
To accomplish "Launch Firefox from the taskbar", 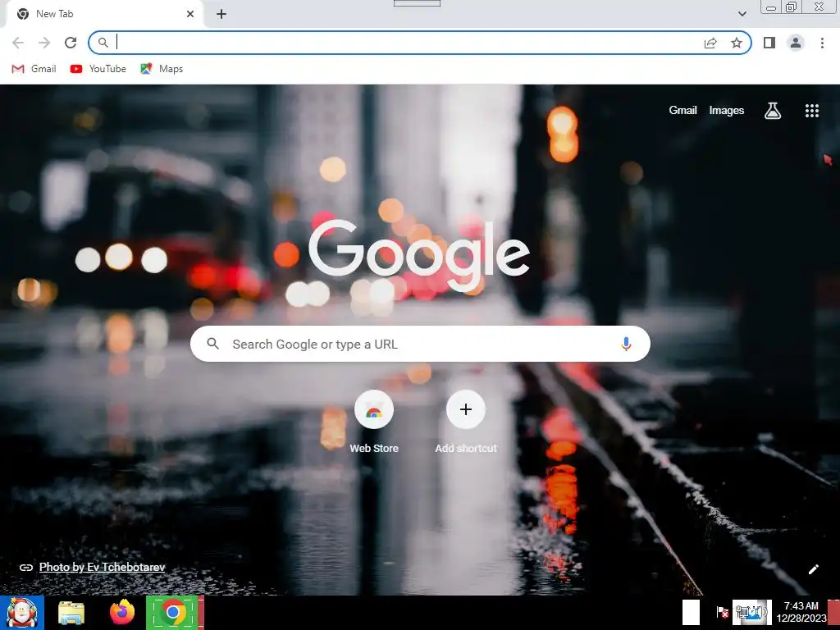I will pyautogui.click(x=122, y=612).
